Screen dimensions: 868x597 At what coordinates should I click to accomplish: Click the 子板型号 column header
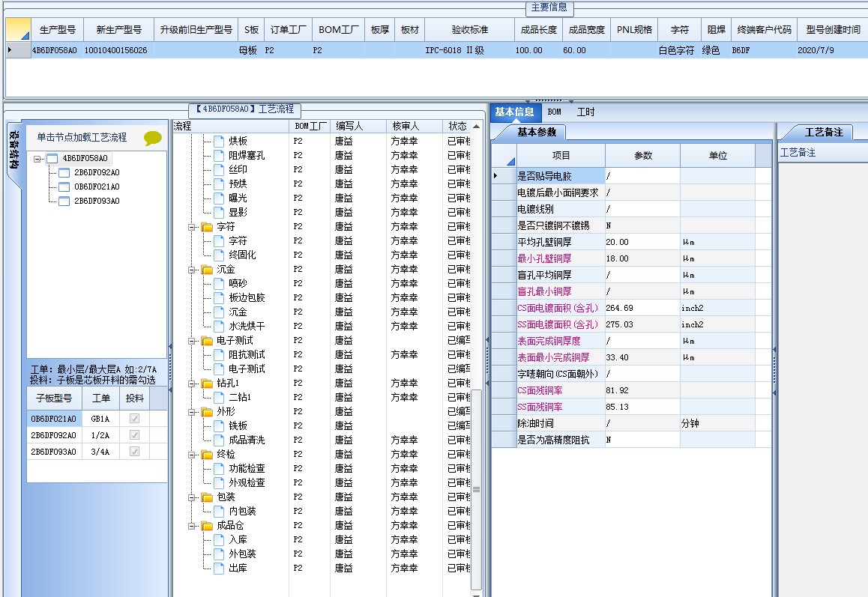click(54, 398)
